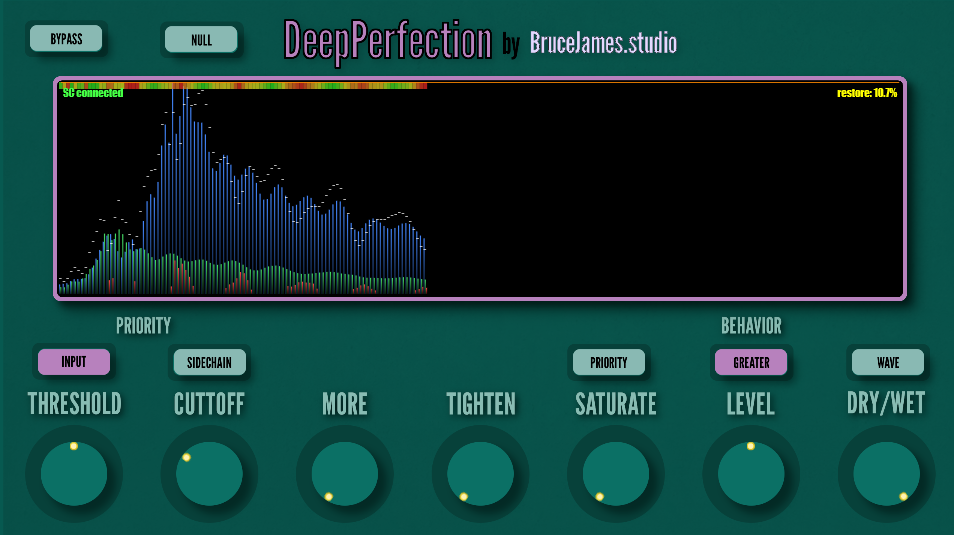The image size is (954, 535).
Task: Click the LEVEL knob
Action: tap(751, 474)
